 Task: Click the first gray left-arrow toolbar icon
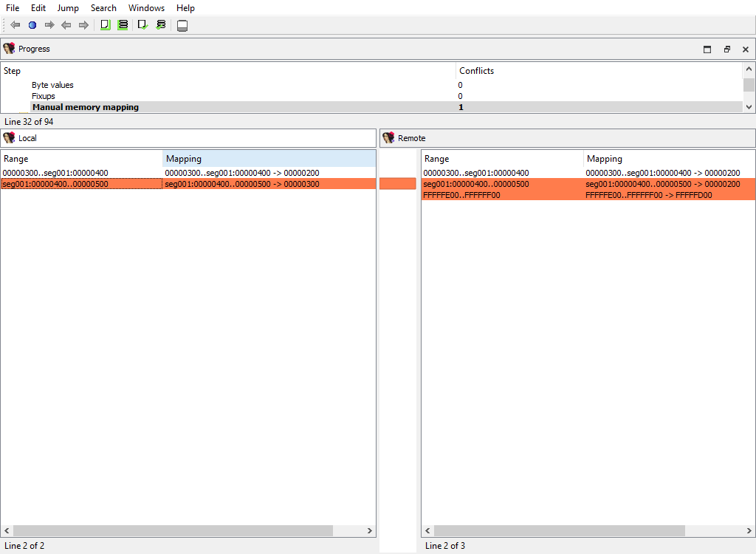click(15, 25)
